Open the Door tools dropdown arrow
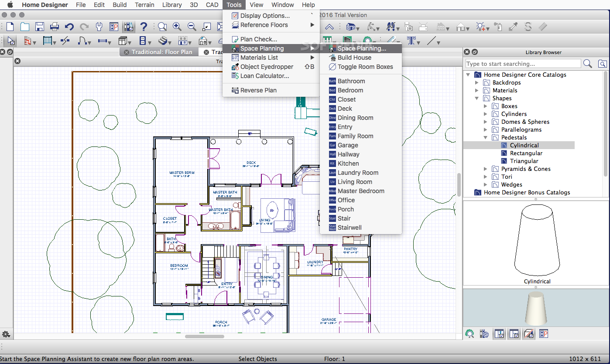 tap(89, 43)
